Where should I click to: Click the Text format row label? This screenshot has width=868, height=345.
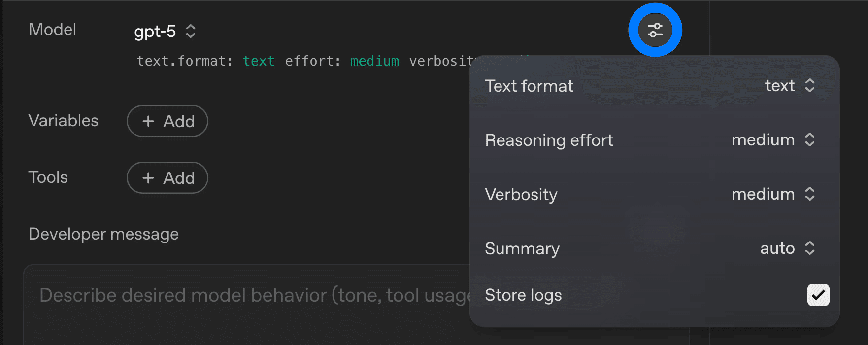529,86
